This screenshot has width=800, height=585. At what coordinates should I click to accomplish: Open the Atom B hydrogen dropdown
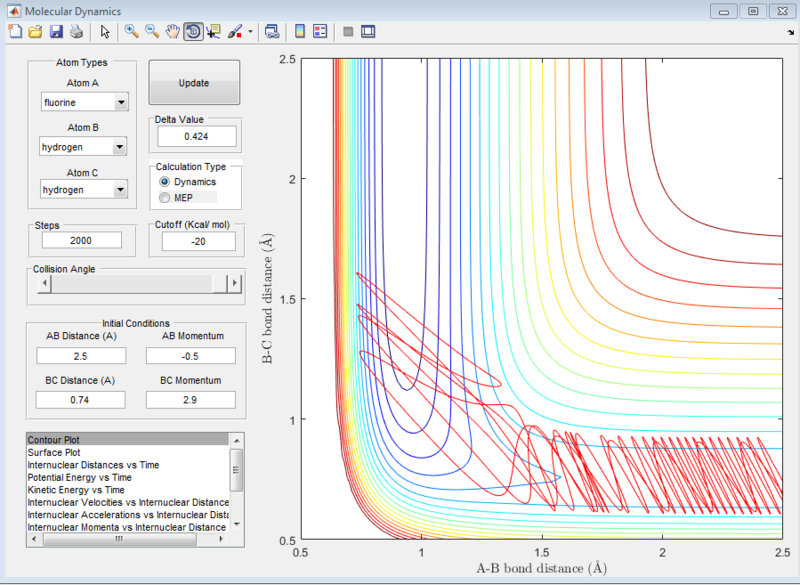(x=121, y=147)
